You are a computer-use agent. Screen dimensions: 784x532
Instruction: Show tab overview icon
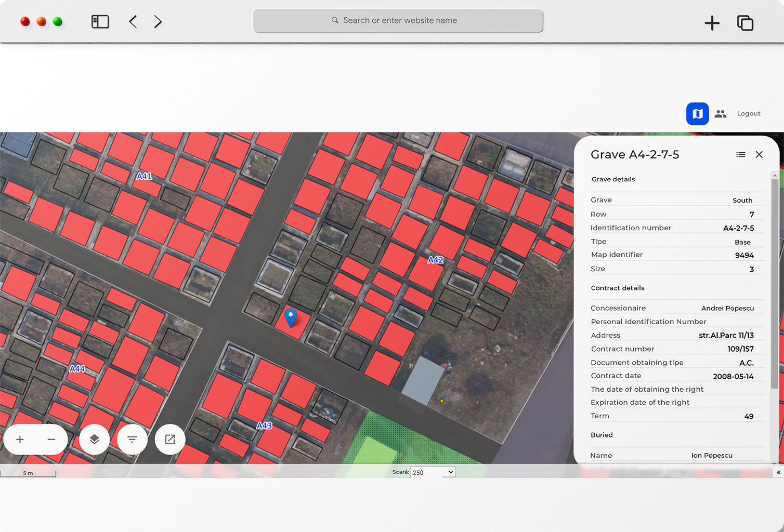pos(745,23)
